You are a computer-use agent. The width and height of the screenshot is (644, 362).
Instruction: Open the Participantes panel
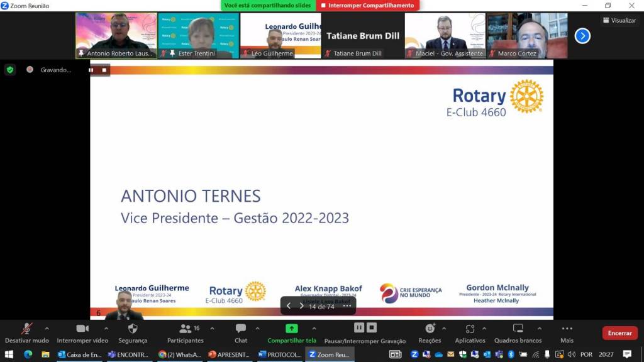pos(186,329)
